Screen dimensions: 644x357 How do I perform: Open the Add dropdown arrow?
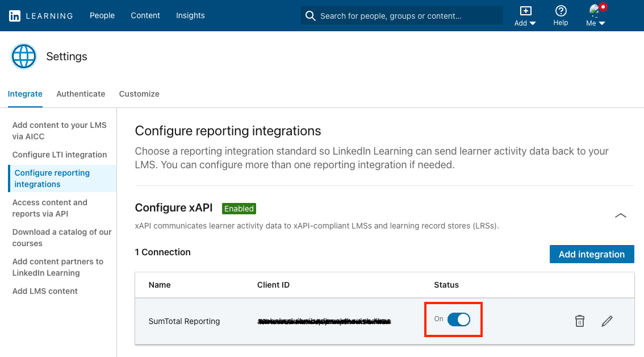(x=533, y=23)
